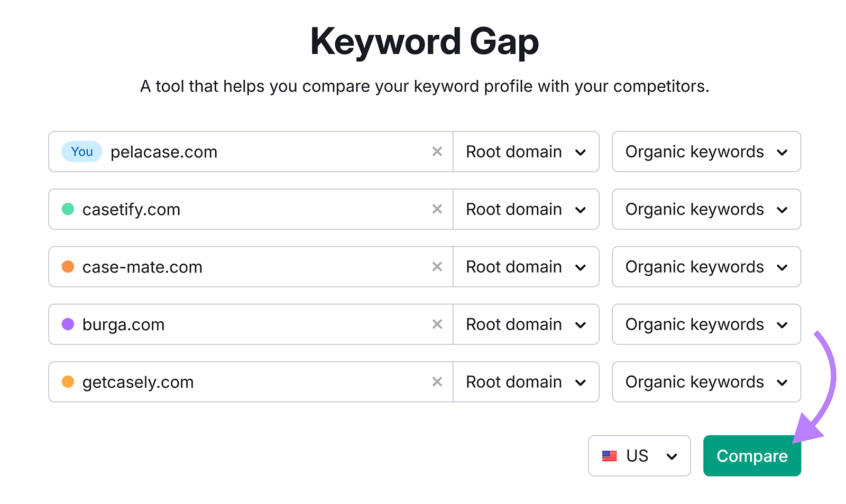
Task: Click the yellow dot icon next to getcasely.com
Action: coord(68,382)
